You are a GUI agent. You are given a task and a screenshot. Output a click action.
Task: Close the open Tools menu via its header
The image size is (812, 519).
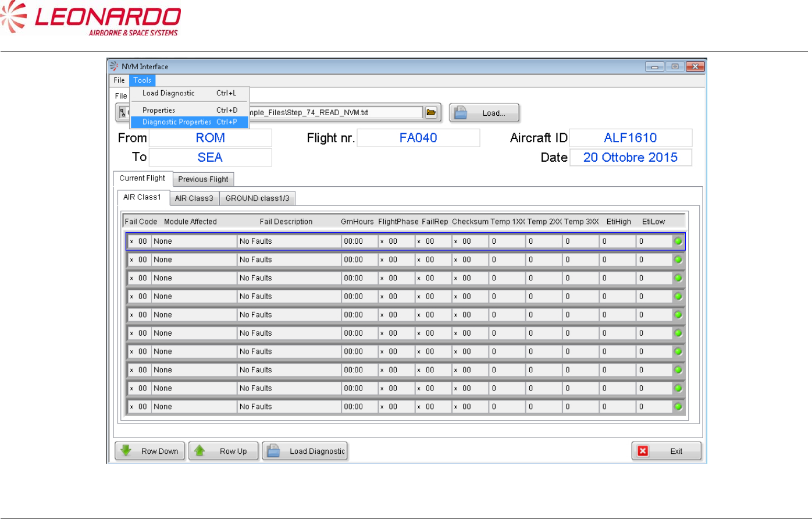[x=142, y=80]
